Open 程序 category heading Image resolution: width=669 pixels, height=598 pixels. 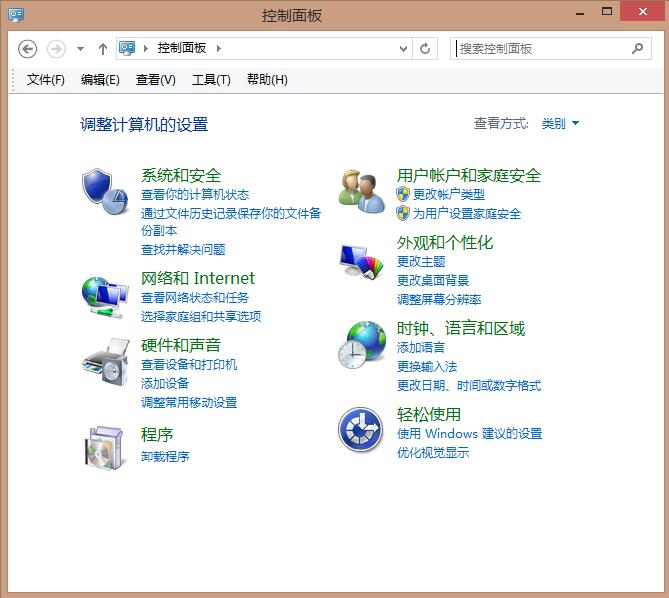(157, 435)
